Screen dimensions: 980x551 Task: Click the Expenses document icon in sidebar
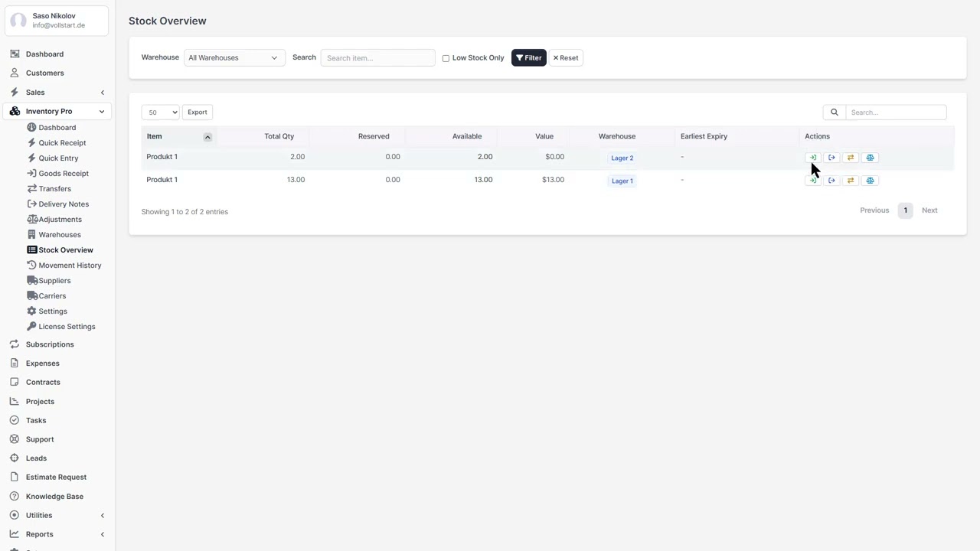(15, 364)
